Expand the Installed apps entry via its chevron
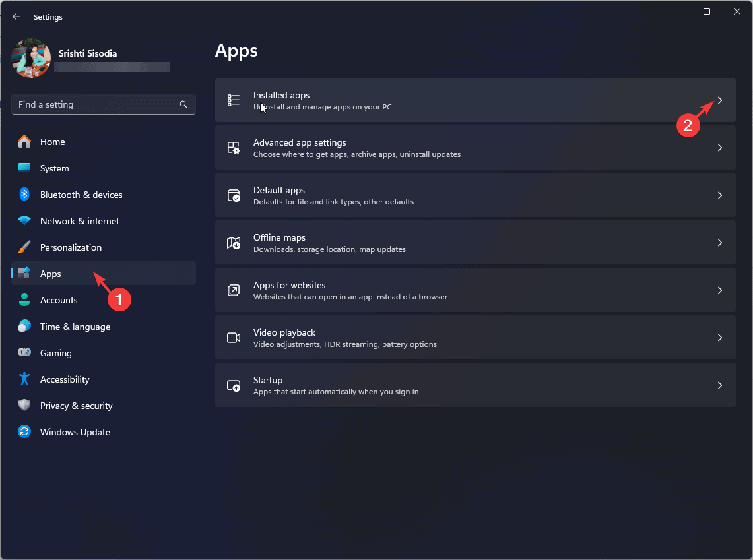This screenshot has width=753, height=560. 720,100
